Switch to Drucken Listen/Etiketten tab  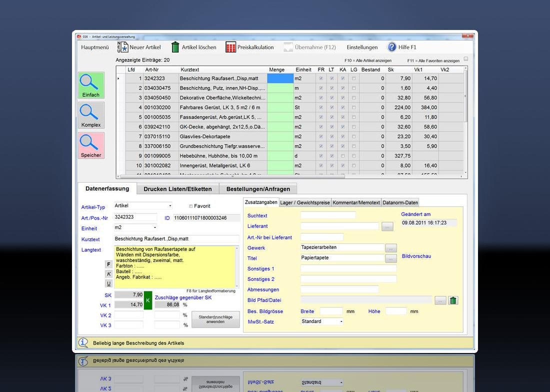tap(177, 189)
